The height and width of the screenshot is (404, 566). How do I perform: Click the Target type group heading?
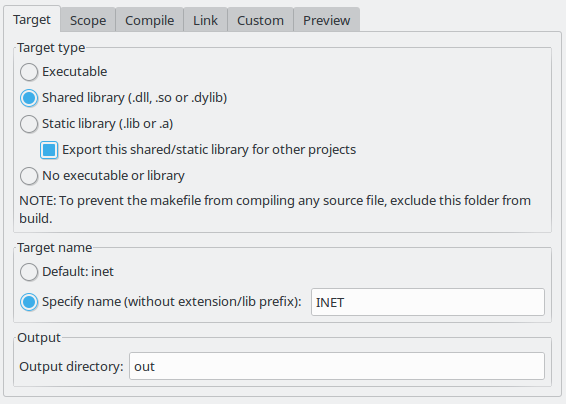click(51, 48)
